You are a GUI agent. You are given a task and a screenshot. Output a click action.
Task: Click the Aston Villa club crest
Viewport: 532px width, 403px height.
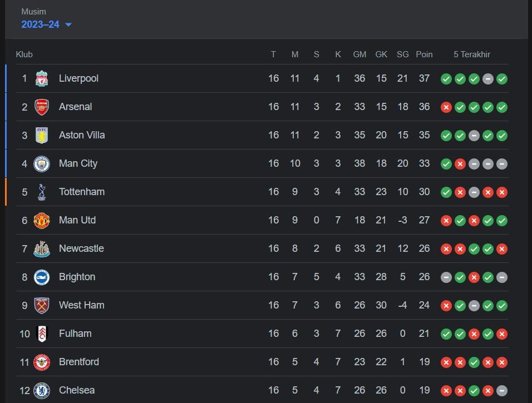(42, 135)
